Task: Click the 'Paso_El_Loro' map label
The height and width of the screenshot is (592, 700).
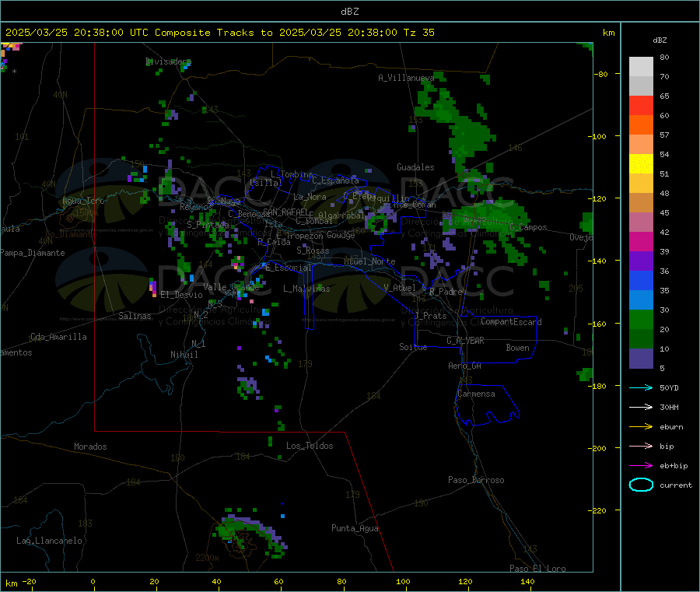Action: click(x=537, y=569)
